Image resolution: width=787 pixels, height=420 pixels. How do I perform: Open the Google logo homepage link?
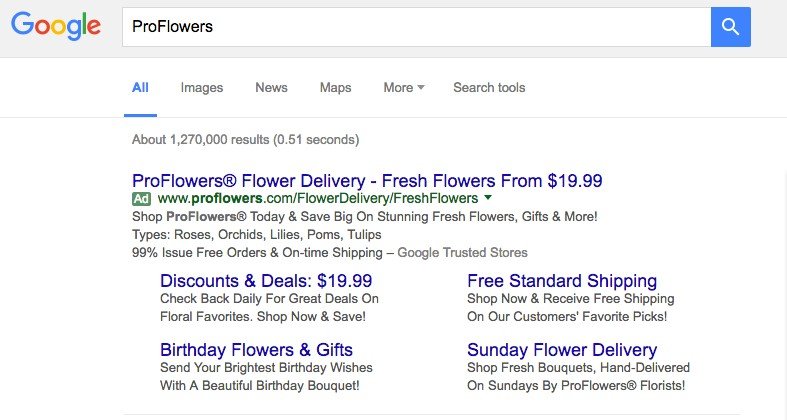pyautogui.click(x=56, y=26)
